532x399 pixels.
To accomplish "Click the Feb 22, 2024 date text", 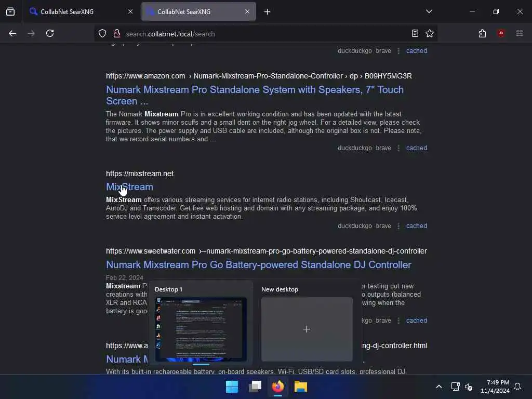I will [x=125, y=278].
